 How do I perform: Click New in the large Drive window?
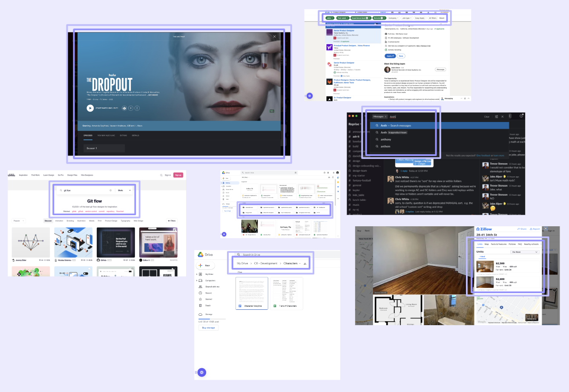[x=205, y=265]
